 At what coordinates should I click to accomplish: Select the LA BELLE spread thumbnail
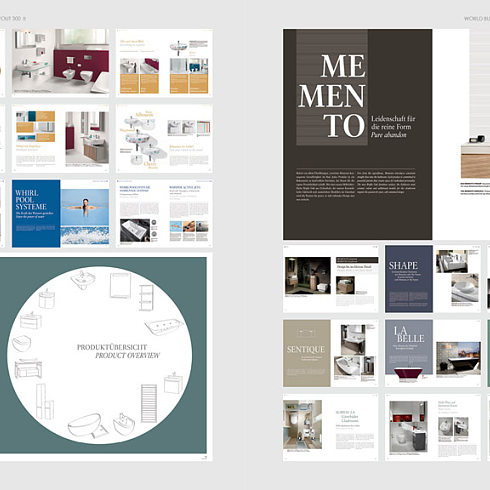(433, 353)
